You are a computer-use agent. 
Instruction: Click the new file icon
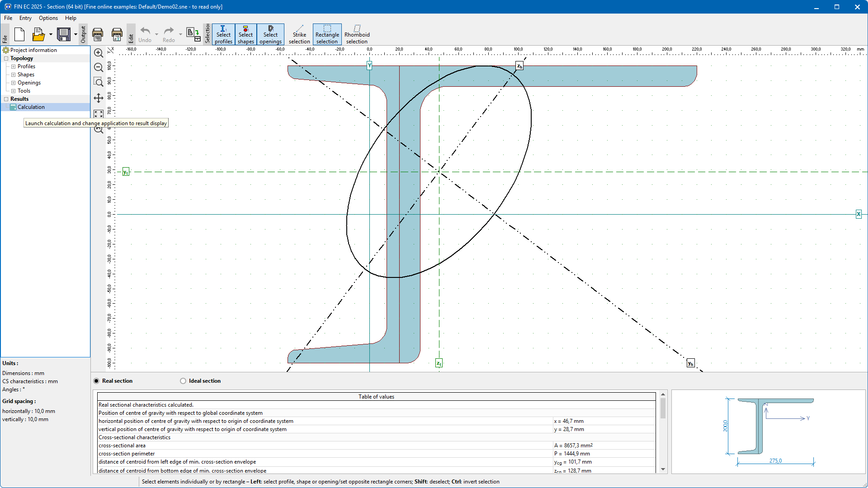(x=19, y=34)
